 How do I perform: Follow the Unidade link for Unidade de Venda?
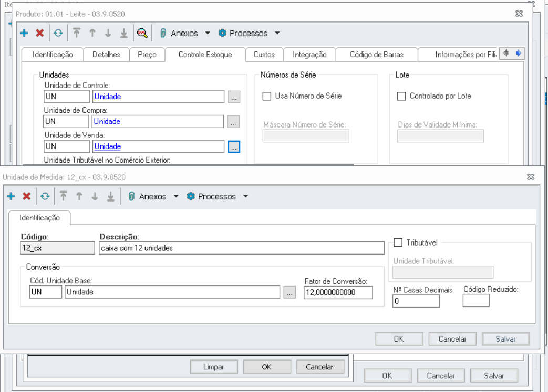point(108,146)
